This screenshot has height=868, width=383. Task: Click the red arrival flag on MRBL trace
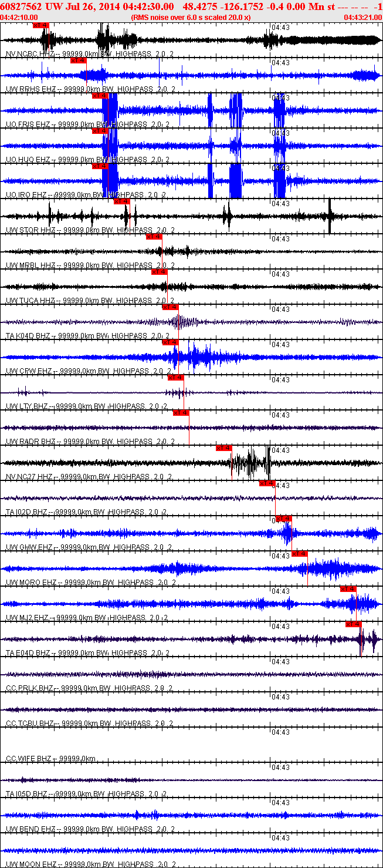pos(154,237)
